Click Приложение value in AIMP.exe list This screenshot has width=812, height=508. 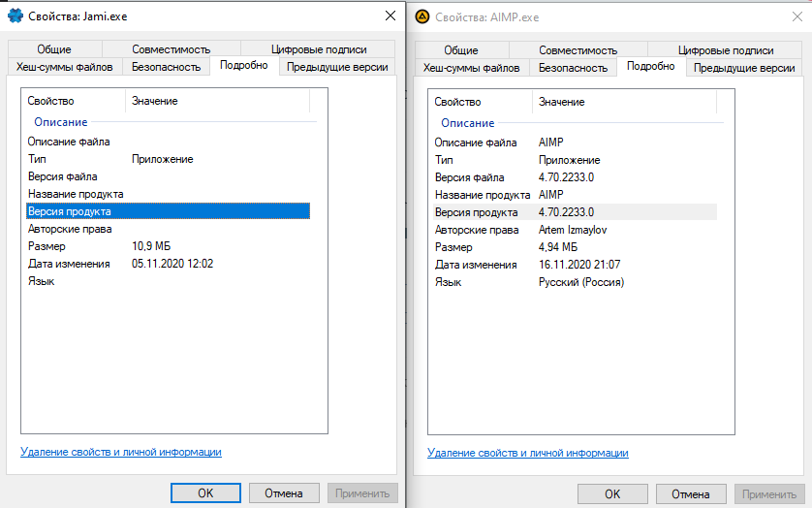click(x=570, y=160)
